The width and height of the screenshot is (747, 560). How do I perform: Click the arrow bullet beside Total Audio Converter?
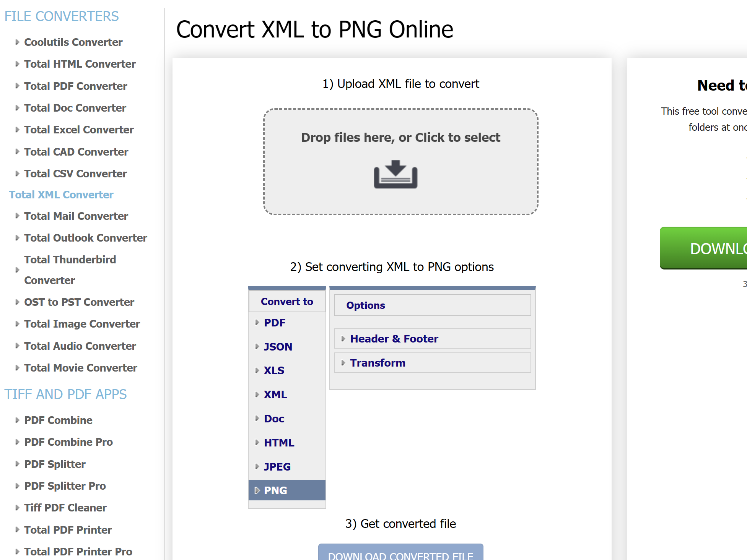point(17,346)
